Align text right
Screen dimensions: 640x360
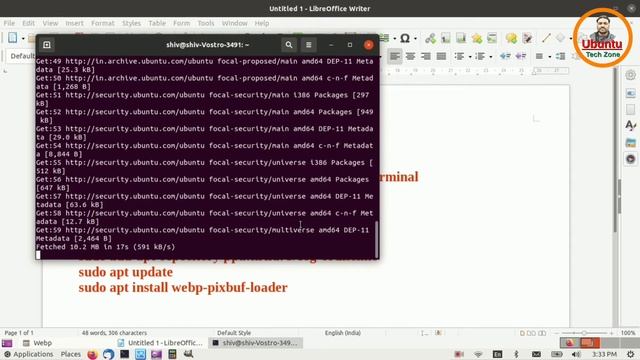coord(426,56)
